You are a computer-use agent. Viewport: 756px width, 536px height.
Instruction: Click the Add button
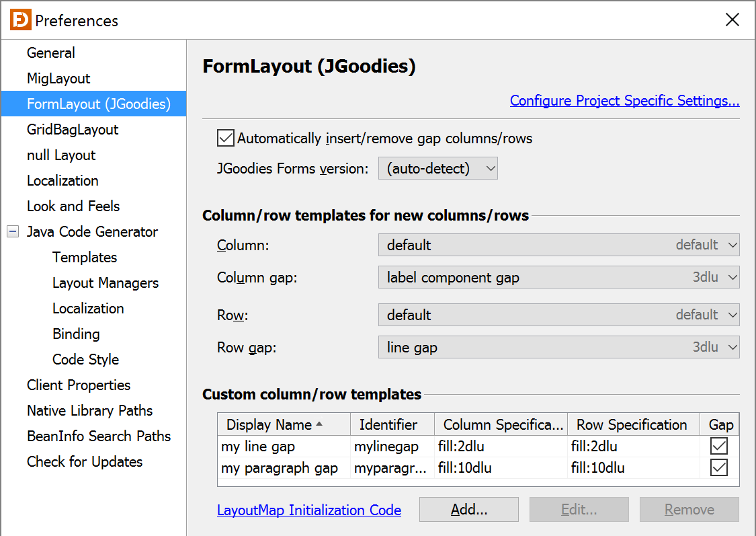point(468,509)
